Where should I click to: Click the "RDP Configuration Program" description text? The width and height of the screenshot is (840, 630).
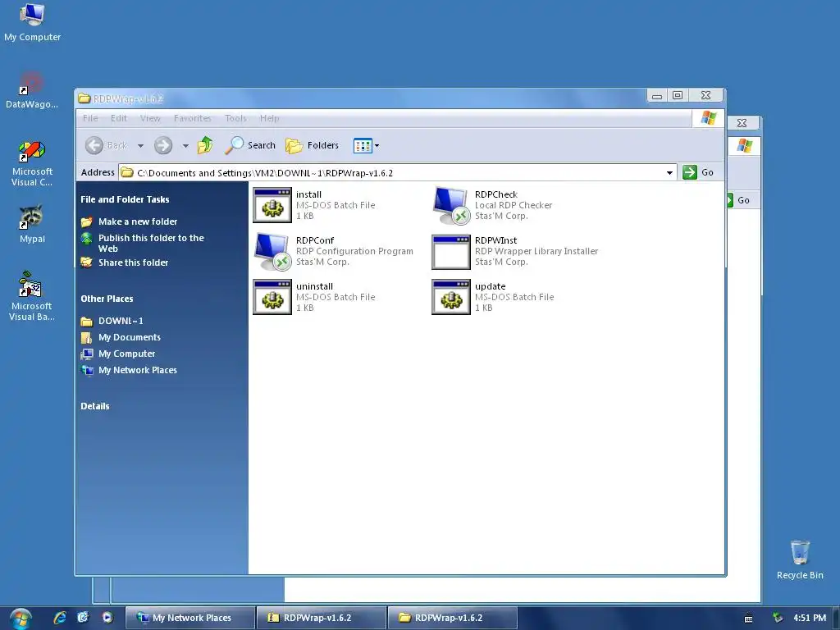(354, 251)
